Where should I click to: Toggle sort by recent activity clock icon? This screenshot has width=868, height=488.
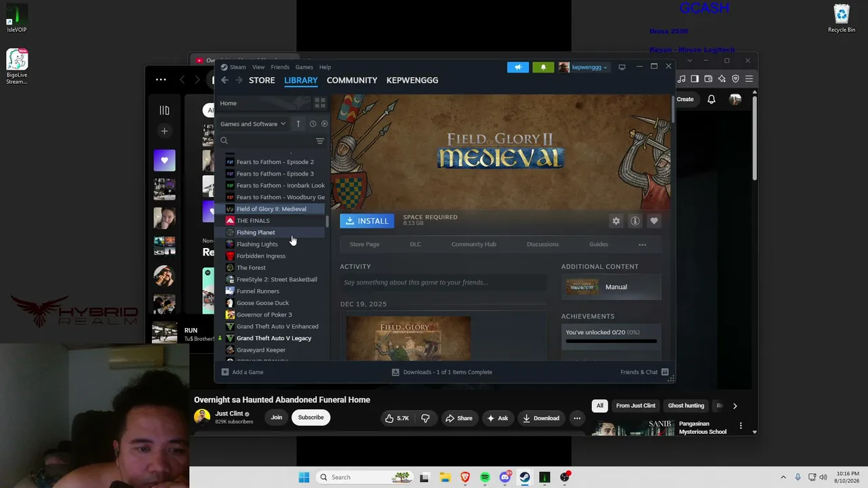313,124
